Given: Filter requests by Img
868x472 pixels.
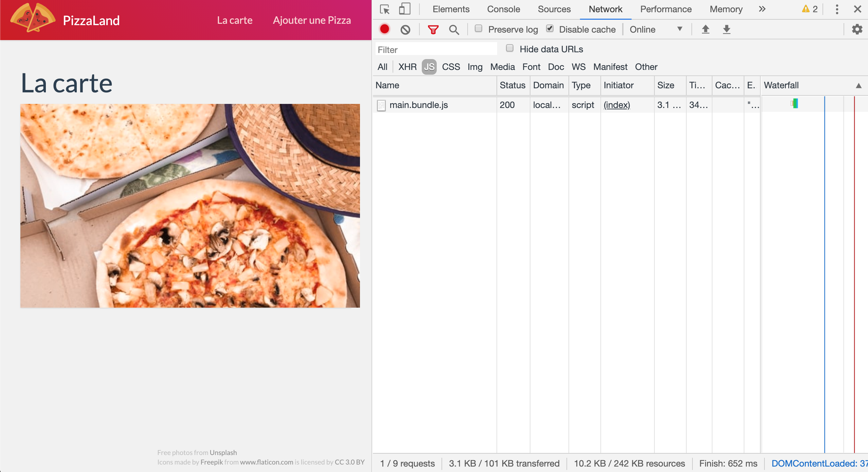Looking at the screenshot, I should (x=475, y=67).
